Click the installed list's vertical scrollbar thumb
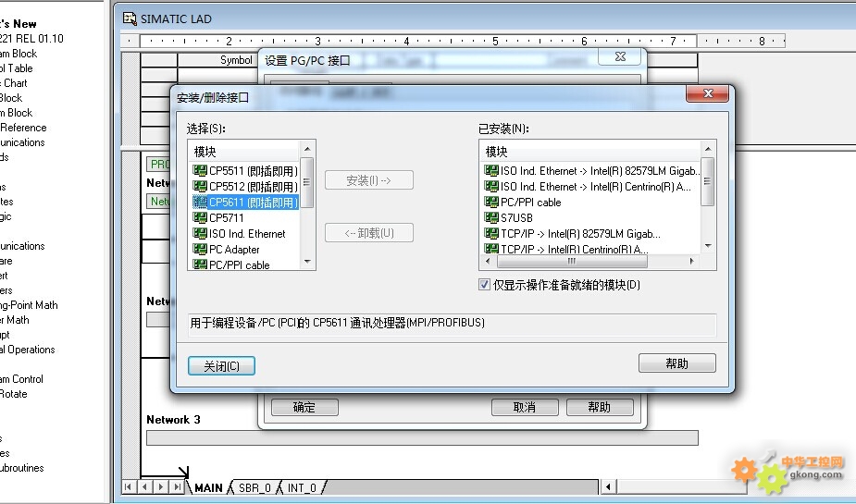 pyautogui.click(x=708, y=181)
